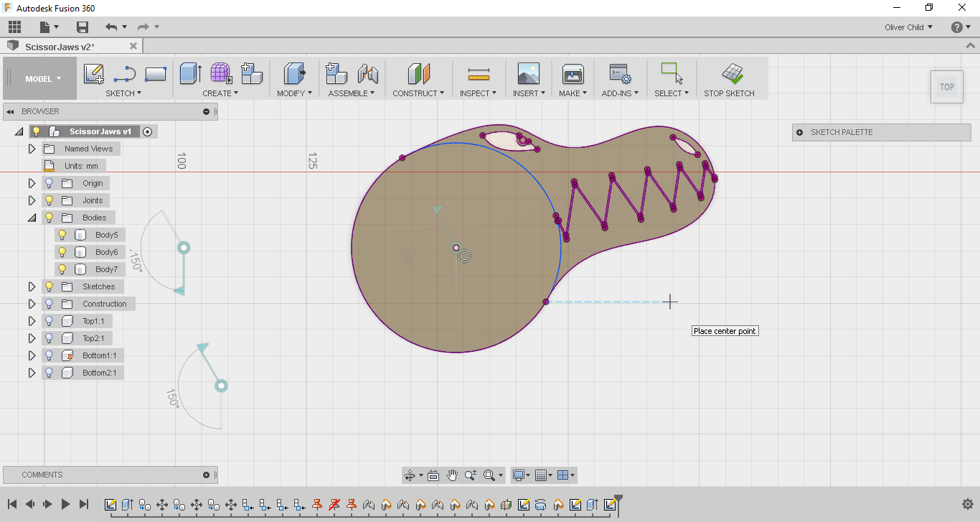Click the suppressed crossed-out pin in timeline

pyautogui.click(x=334, y=505)
